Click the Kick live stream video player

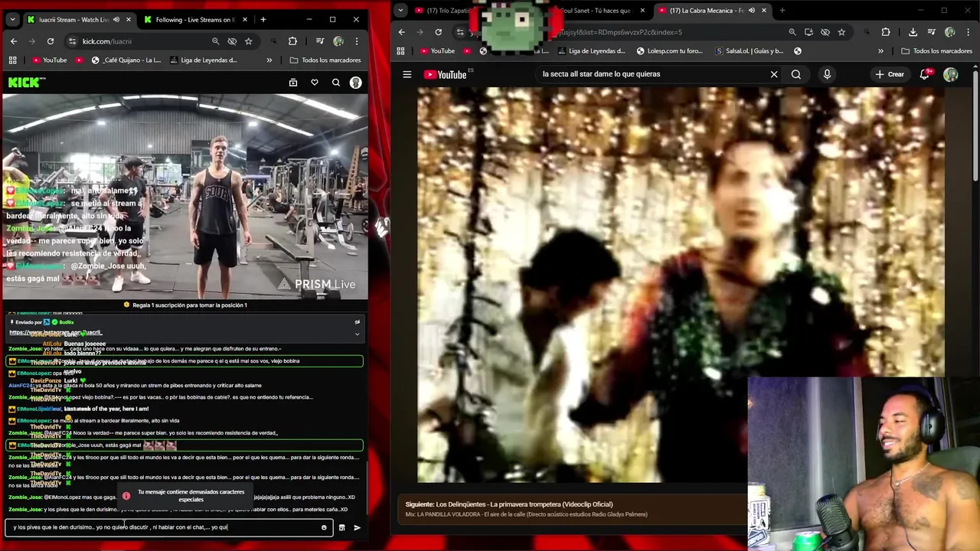coord(185,197)
